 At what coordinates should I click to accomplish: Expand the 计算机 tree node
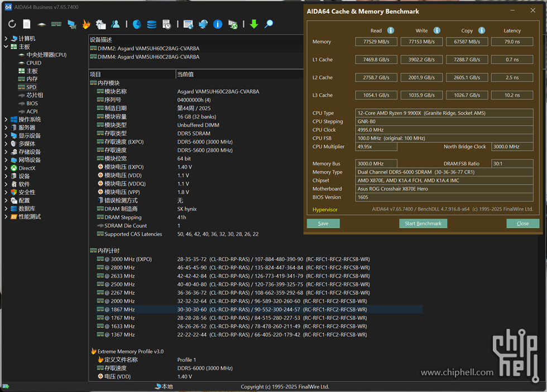click(x=6, y=39)
